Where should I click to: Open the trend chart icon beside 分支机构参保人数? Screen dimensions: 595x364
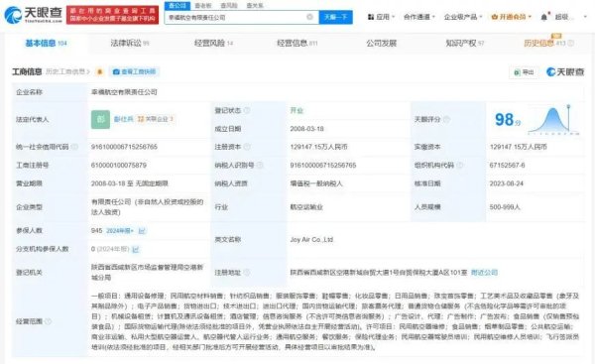pyautogui.click(x=136, y=249)
